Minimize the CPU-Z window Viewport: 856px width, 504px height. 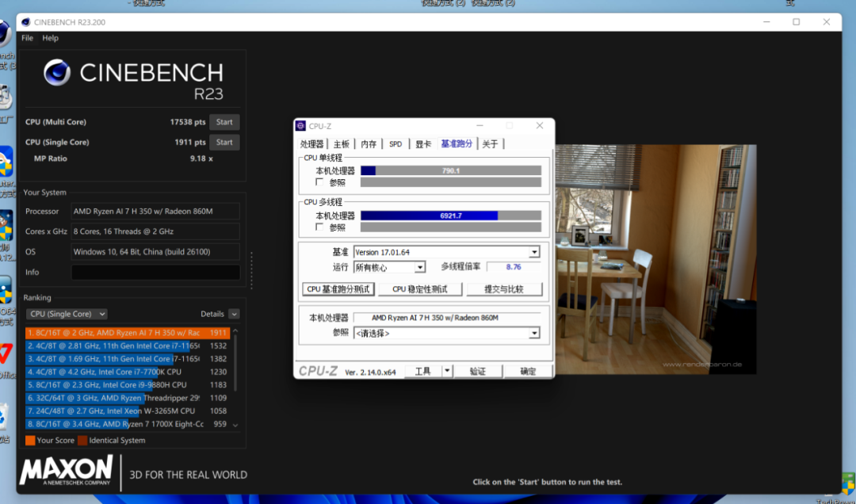click(480, 125)
